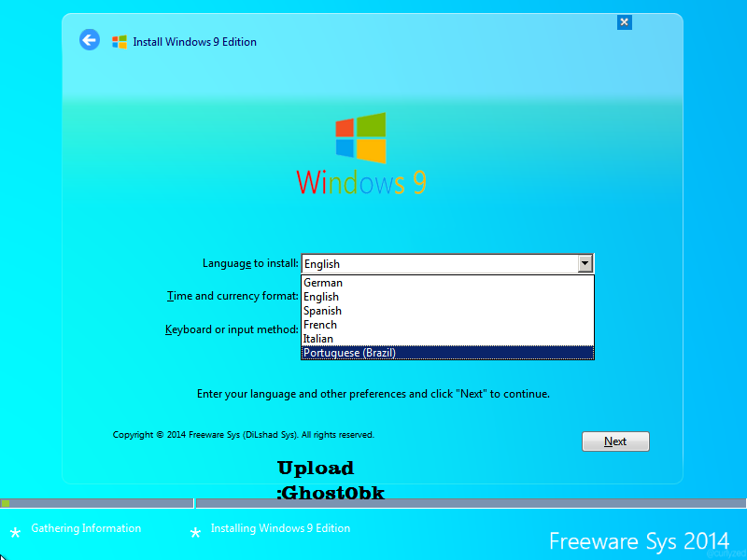Image resolution: width=747 pixels, height=560 pixels.
Task: Click the "Install Windows 9 Edition" title text
Action: coord(194,42)
